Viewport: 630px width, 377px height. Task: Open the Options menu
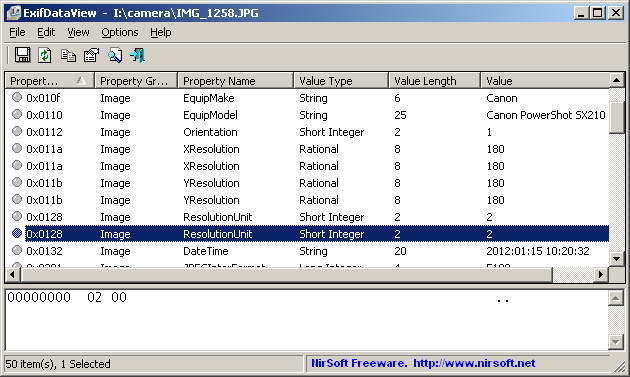pos(119,32)
